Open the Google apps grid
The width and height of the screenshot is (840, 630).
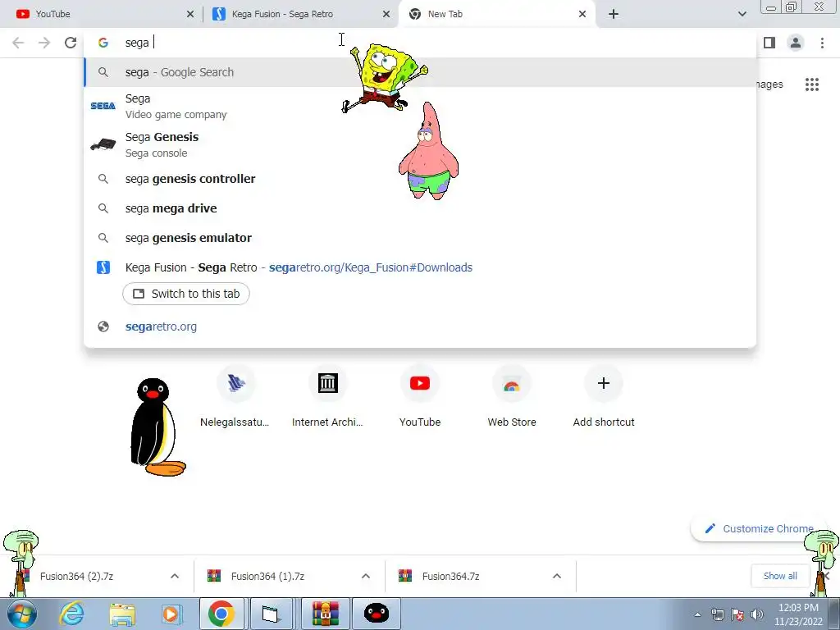pos(812,84)
